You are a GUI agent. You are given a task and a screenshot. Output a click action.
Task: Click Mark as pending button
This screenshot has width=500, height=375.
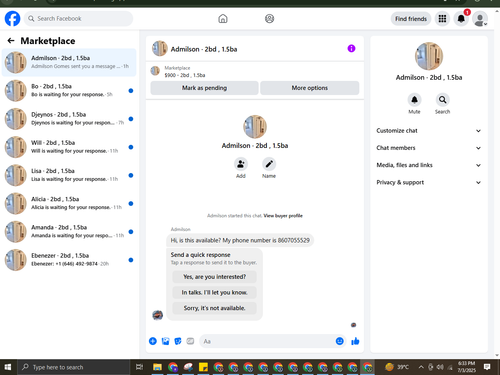204,88
